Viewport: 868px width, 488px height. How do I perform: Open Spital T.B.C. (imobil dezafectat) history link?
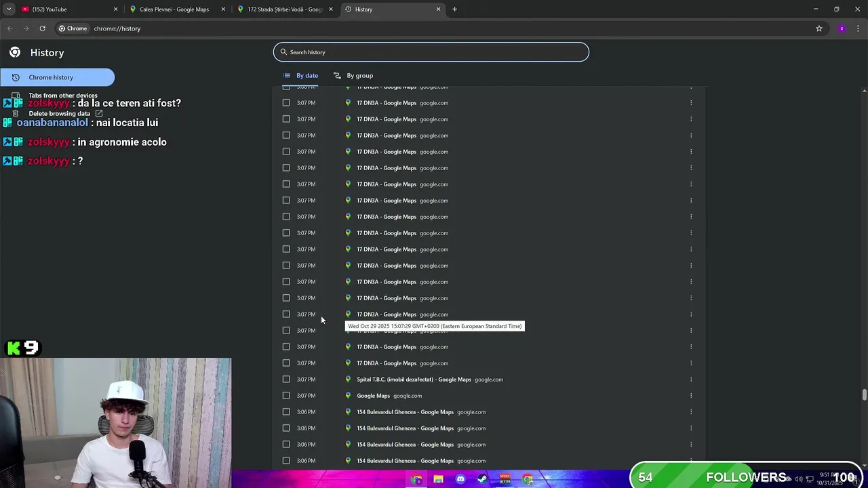(414, 380)
